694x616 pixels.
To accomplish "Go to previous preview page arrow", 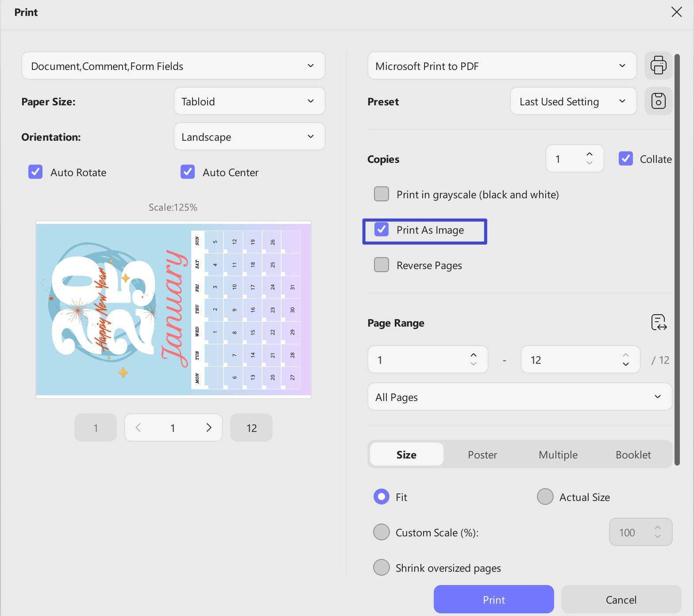I will [x=138, y=427].
